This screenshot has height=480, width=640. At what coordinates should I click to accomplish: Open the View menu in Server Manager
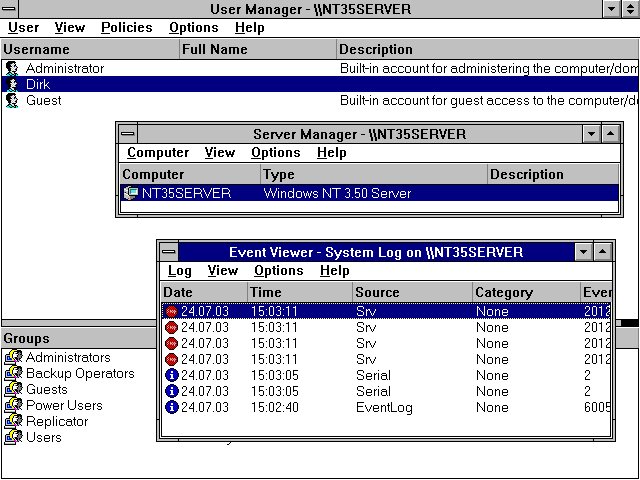(220, 153)
